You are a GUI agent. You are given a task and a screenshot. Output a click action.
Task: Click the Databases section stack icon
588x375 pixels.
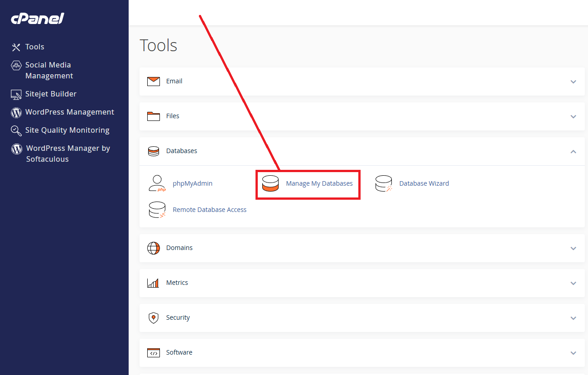click(154, 151)
